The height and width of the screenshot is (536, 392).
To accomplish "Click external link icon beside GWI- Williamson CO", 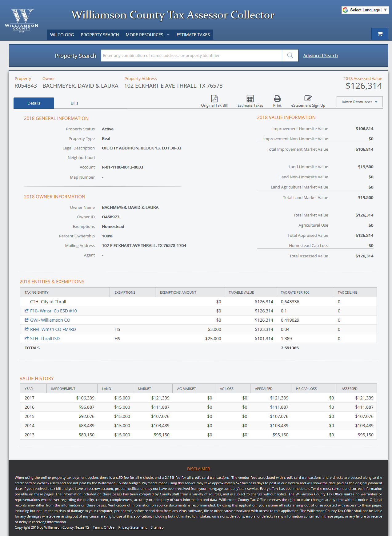I will [26, 320].
